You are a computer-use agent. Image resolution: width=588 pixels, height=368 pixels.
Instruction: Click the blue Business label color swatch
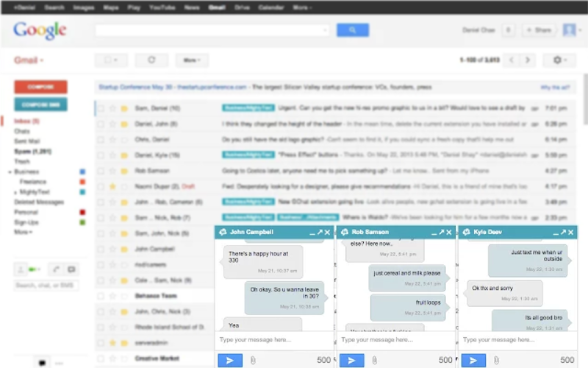click(x=82, y=172)
